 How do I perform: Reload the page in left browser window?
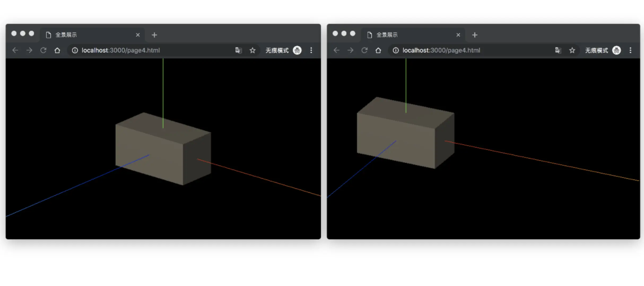tap(43, 50)
